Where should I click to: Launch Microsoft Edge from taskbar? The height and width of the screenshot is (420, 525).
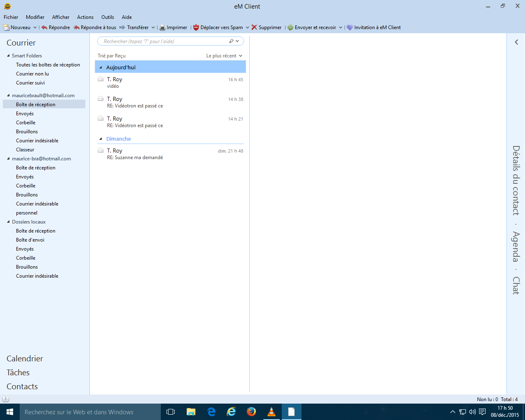[x=211, y=412]
